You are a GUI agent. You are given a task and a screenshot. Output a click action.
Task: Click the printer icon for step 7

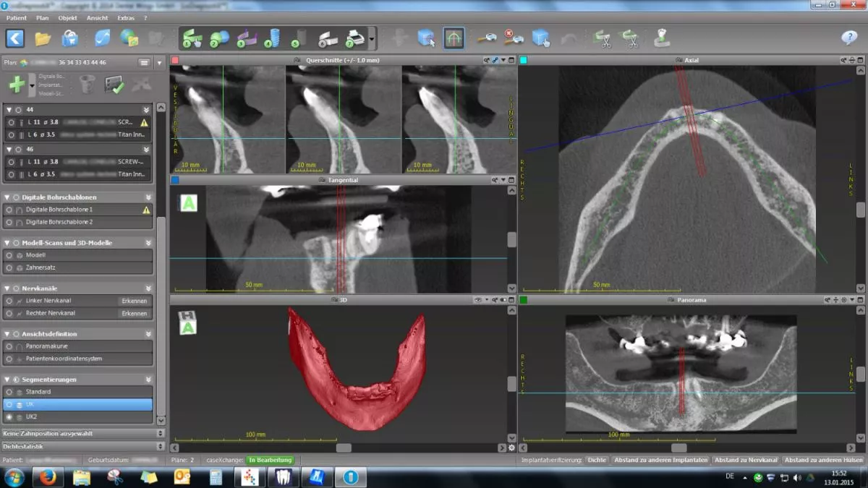(x=354, y=38)
